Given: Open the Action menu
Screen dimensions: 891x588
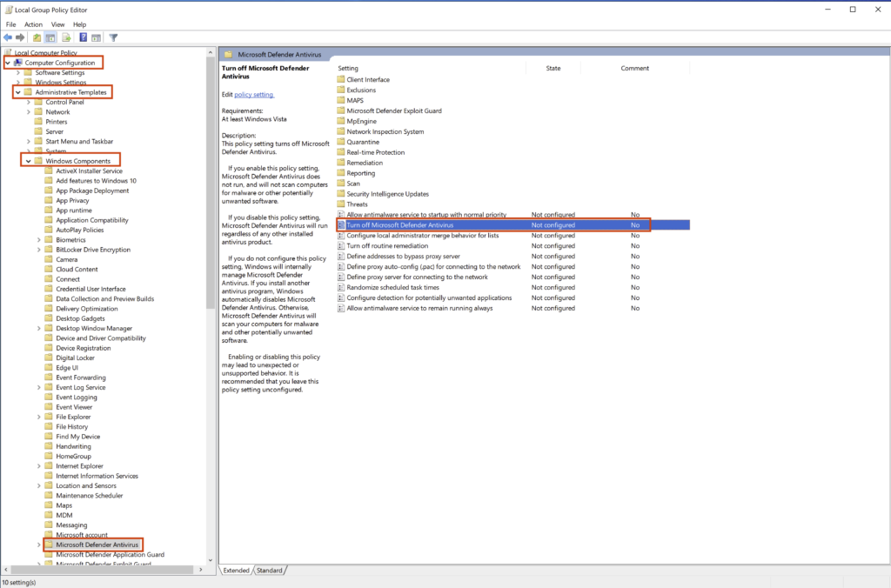Looking at the screenshot, I should [33, 24].
